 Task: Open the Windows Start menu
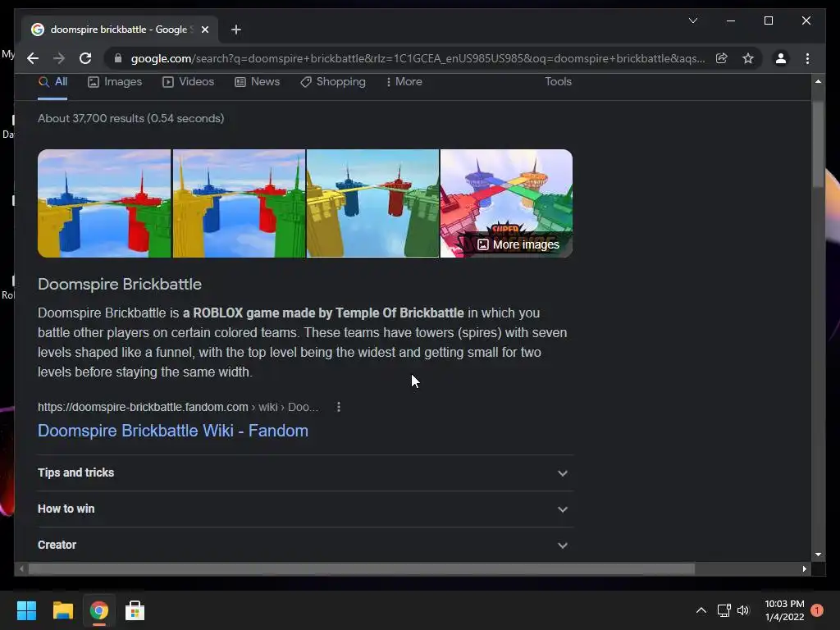click(x=26, y=610)
